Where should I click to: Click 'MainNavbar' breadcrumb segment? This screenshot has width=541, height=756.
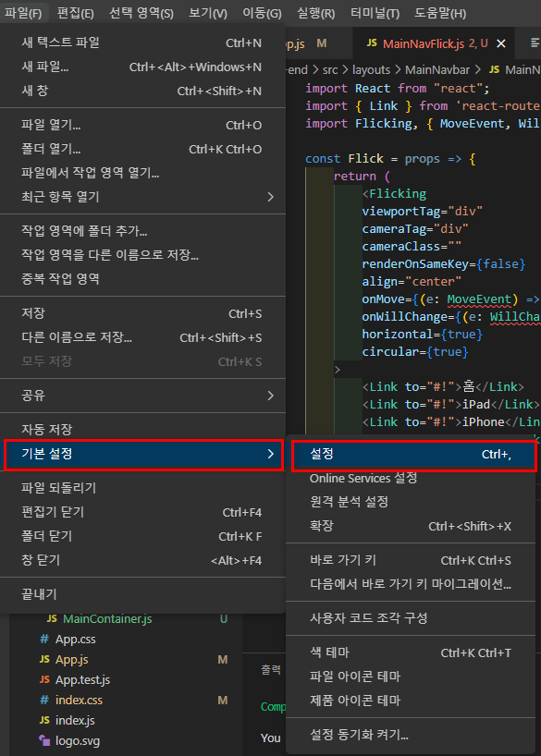(437, 70)
